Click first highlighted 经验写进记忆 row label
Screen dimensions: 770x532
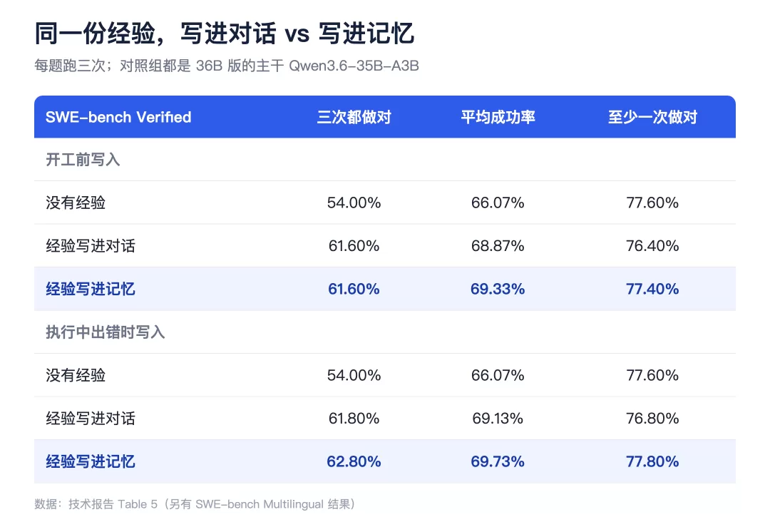91,289
